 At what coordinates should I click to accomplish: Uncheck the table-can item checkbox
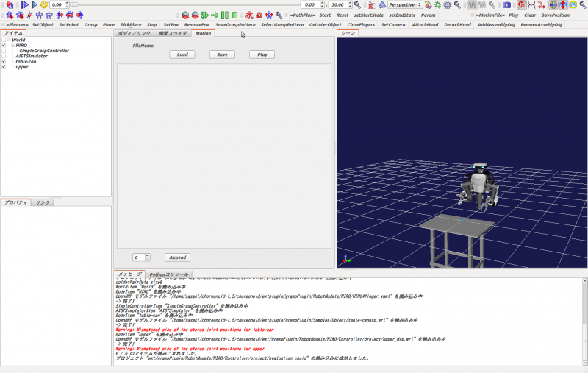point(4,61)
